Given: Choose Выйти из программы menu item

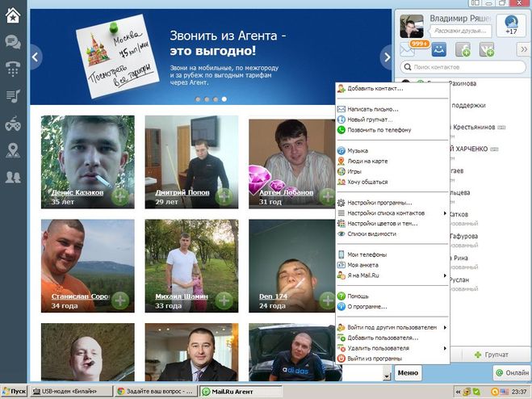Looking at the screenshot, I should coord(392,359).
